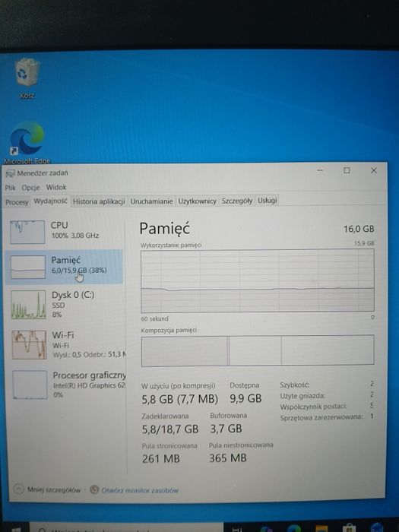Switch to the Szczegóły tab
The image size is (399, 532).
coord(237,201)
